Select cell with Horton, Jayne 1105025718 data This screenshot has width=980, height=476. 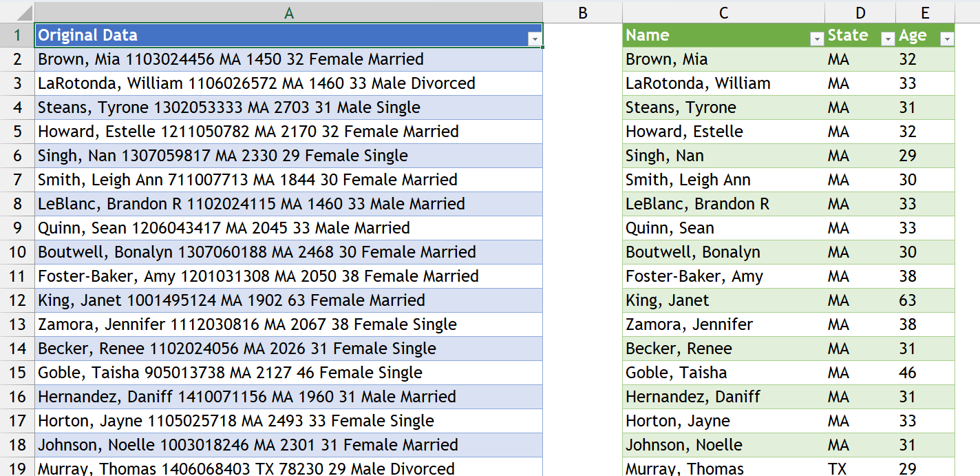(x=288, y=421)
